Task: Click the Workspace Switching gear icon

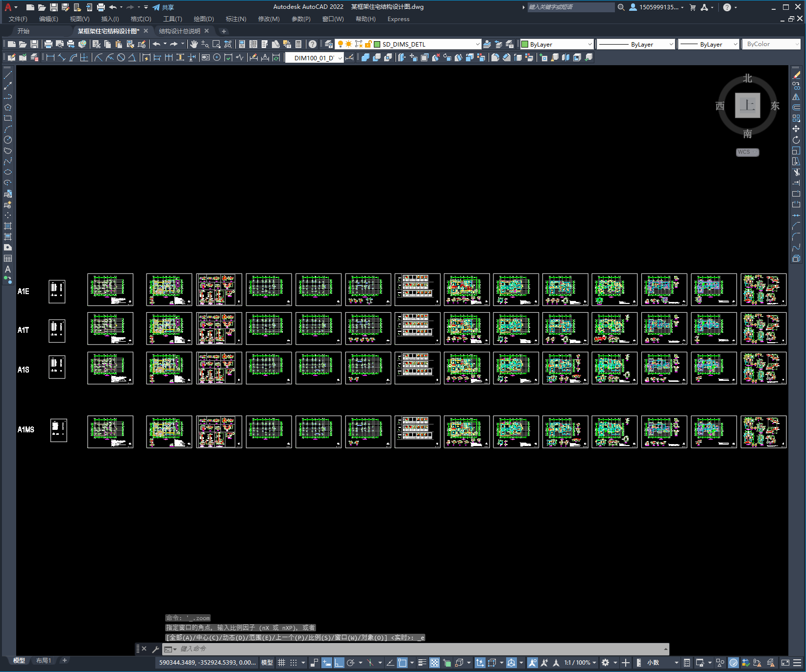Action: point(606,663)
